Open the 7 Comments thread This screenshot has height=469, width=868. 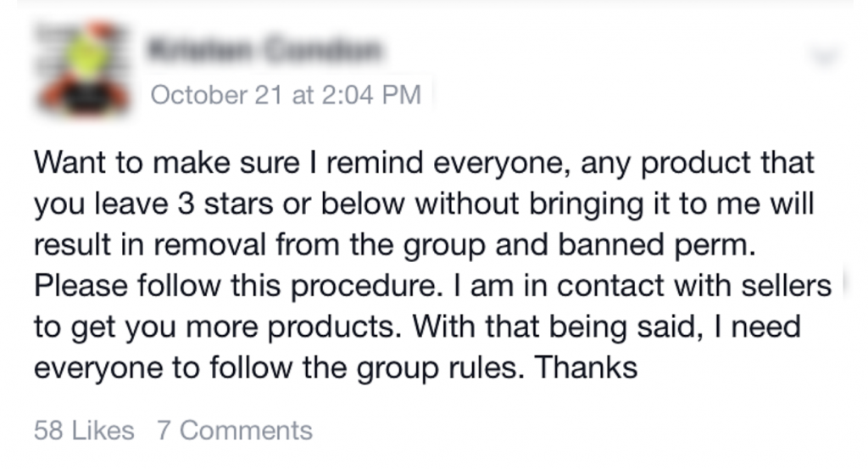tap(234, 430)
